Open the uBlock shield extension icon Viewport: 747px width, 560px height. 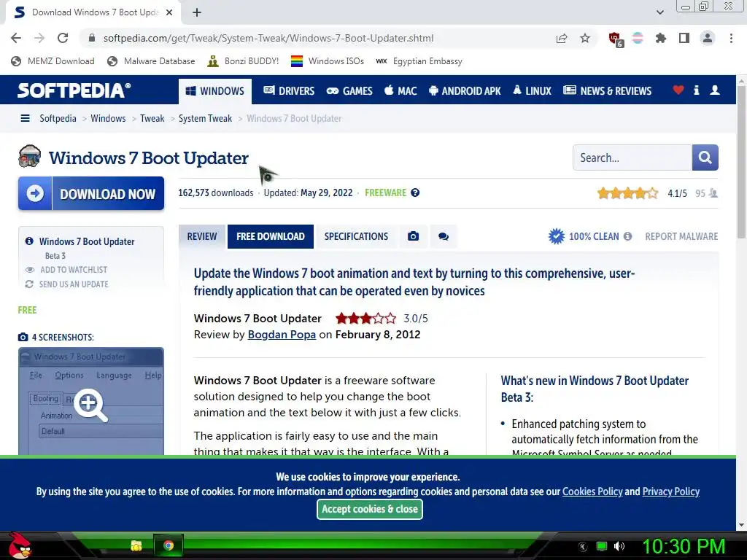[x=616, y=39]
